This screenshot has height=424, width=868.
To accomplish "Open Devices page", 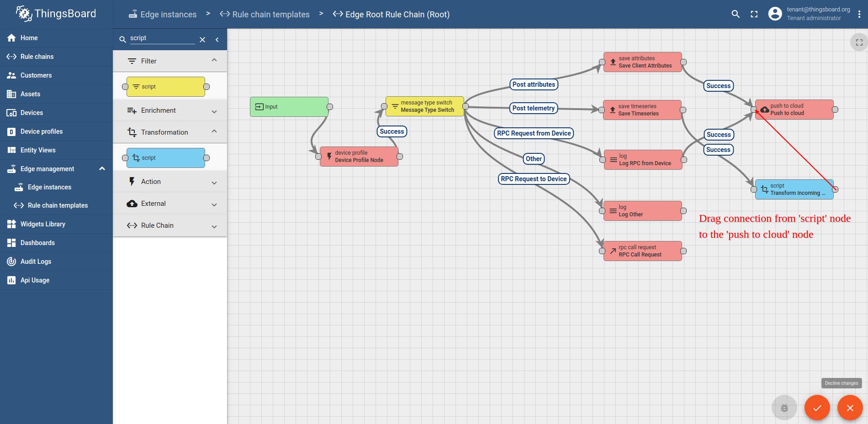I will tap(56, 113).
